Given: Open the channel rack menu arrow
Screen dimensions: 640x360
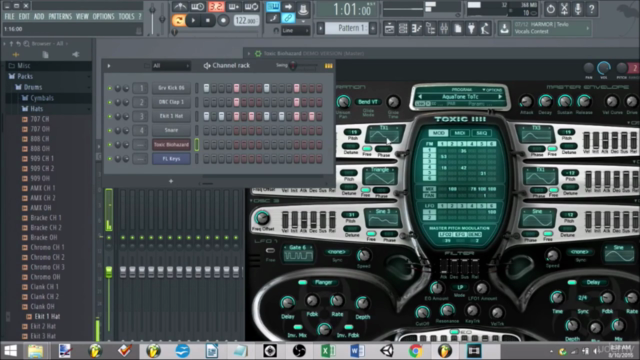Looking at the screenshot, I should (109, 66).
